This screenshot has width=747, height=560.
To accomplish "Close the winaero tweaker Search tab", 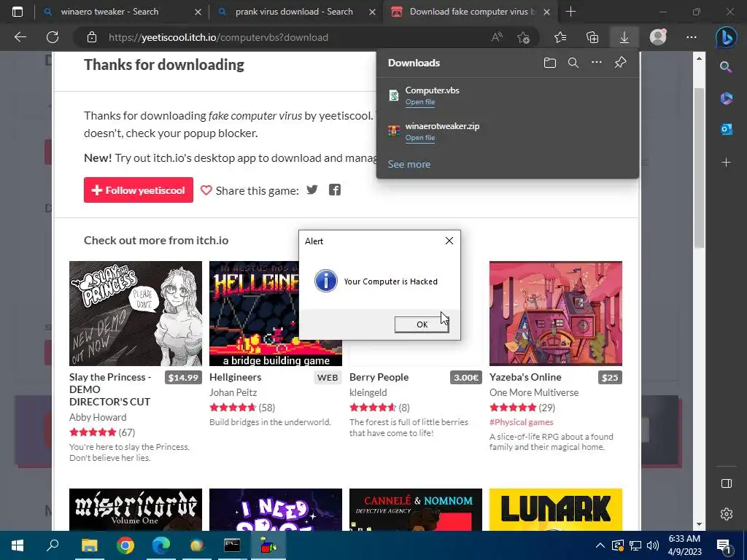I will point(198,12).
